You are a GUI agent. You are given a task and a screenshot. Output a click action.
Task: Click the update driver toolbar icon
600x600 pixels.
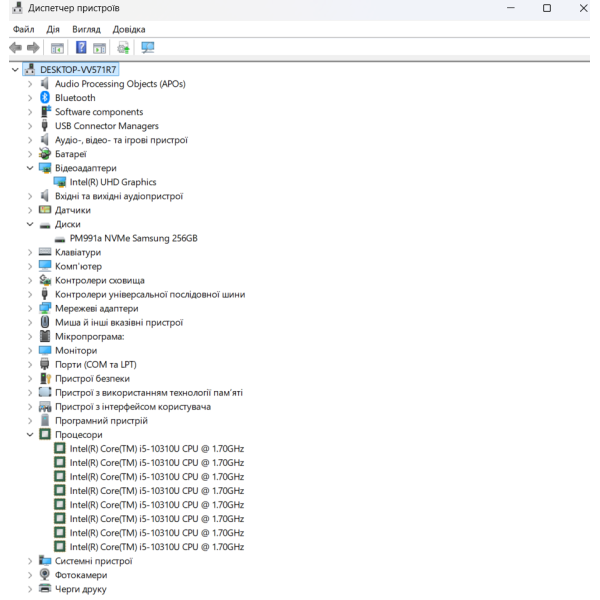point(123,48)
